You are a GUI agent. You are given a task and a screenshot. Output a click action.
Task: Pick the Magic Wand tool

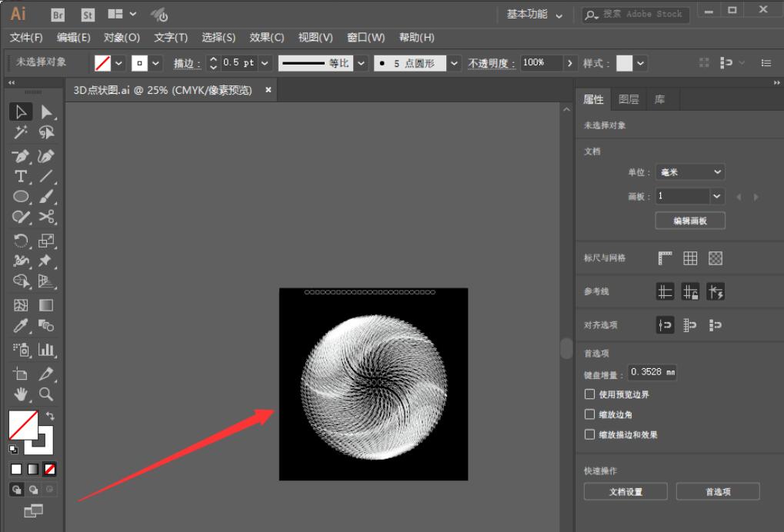(x=21, y=132)
